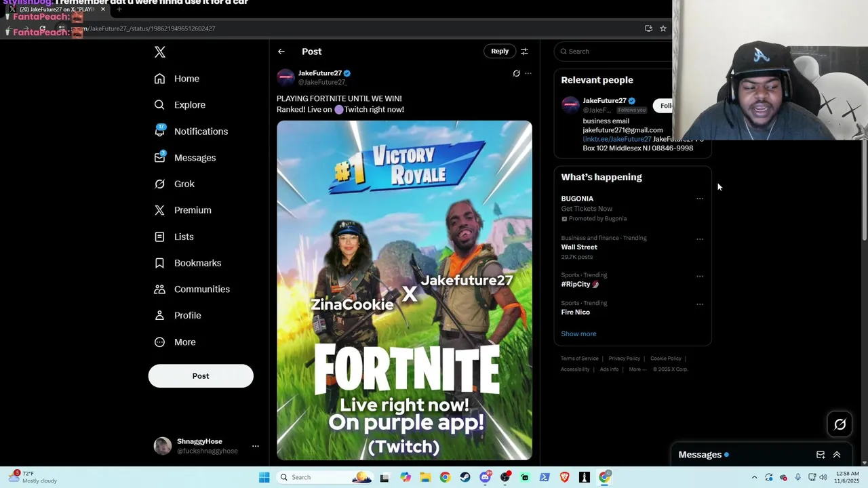Click the weather widget on the taskbar

point(33,477)
